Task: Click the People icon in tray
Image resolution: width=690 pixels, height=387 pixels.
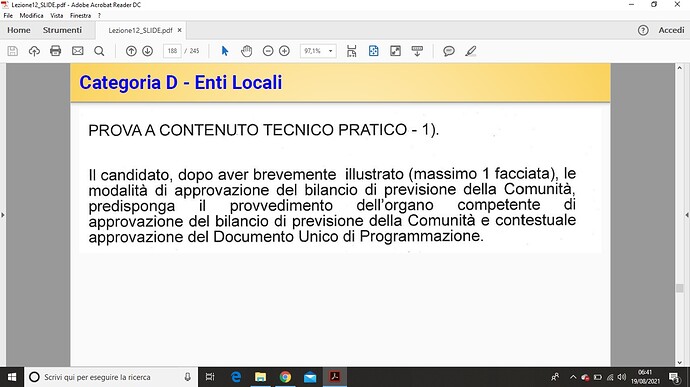Action: (555, 377)
